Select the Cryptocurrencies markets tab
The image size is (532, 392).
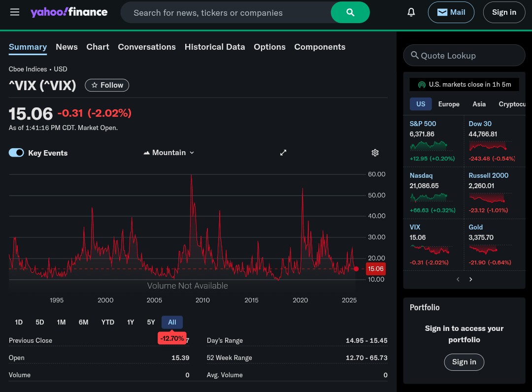tap(512, 104)
